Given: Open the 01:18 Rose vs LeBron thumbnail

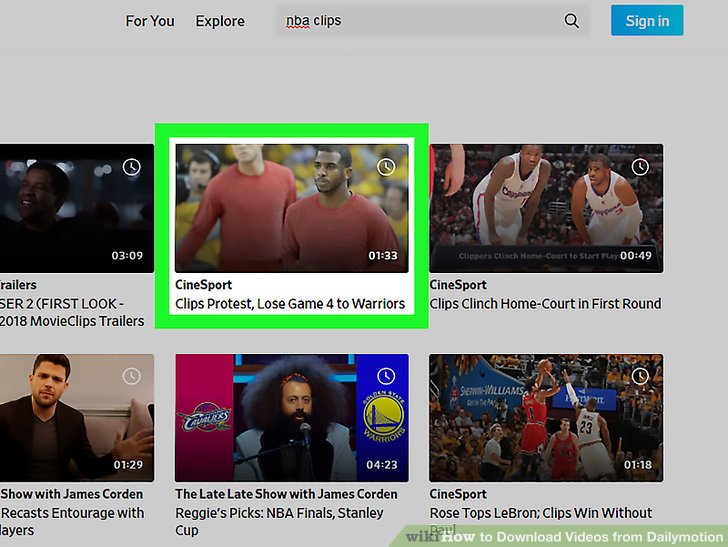Looking at the screenshot, I should [546, 418].
